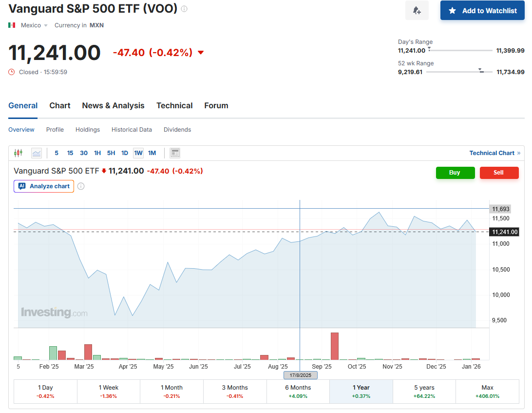
Task: Click the 52 wk low value 9,219.61
Action: 410,72
